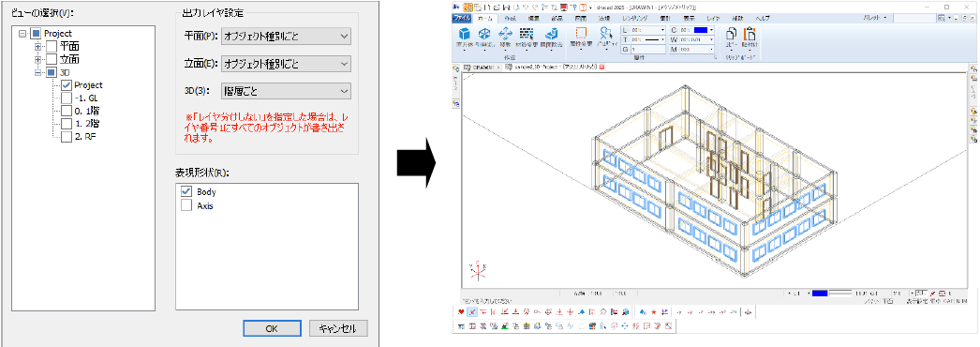
Task: Open the ファイル menu tab
Action: 461,19
